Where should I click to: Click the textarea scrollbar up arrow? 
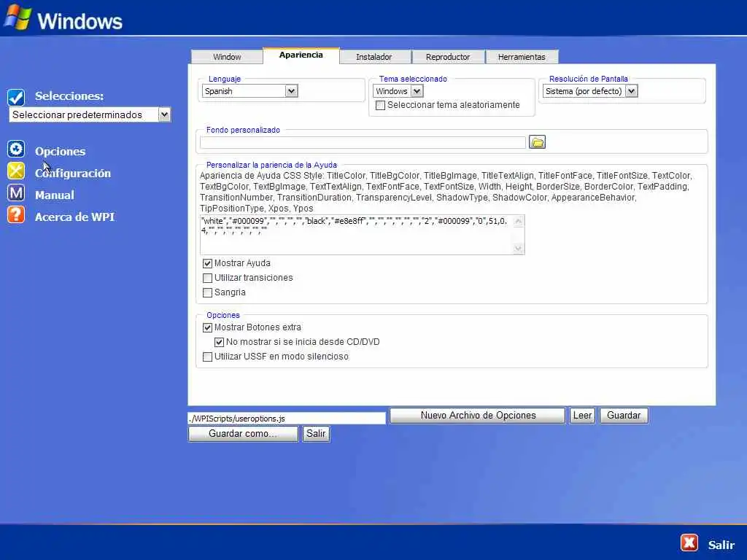coord(519,221)
